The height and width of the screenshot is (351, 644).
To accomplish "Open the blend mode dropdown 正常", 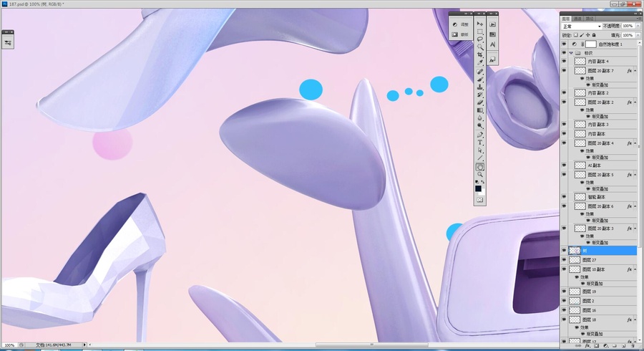I will (582, 27).
